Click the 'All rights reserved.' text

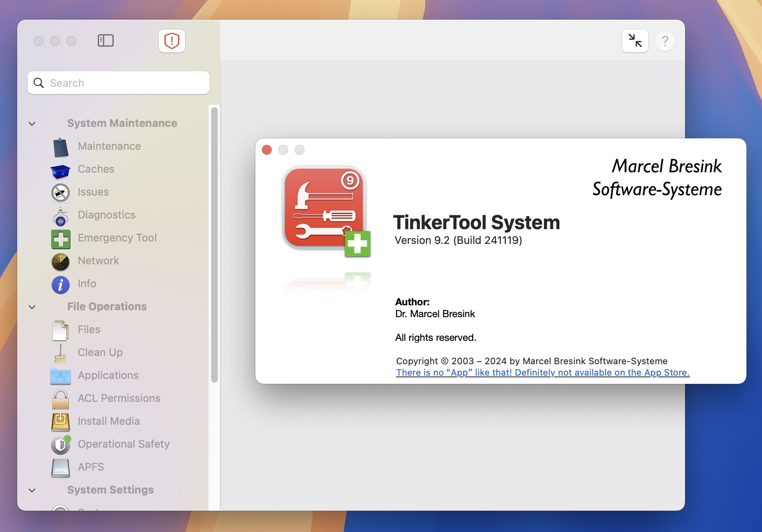click(x=435, y=338)
